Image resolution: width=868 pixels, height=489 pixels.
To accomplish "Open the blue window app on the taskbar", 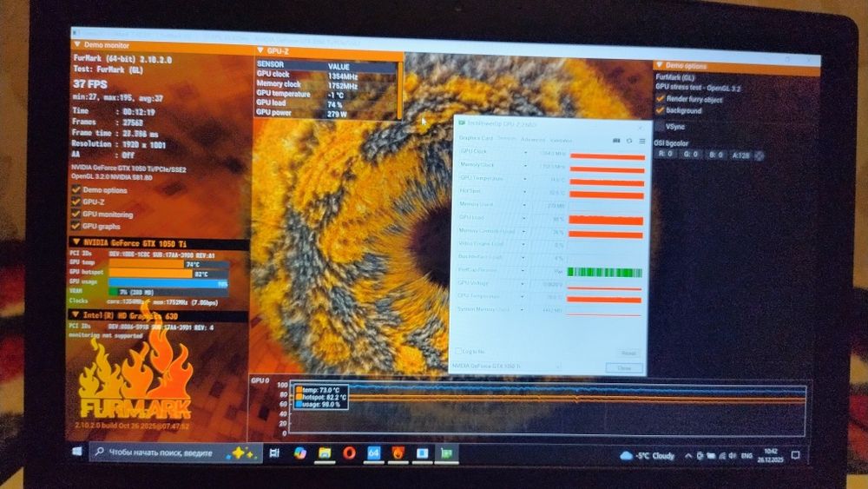I will (422, 453).
